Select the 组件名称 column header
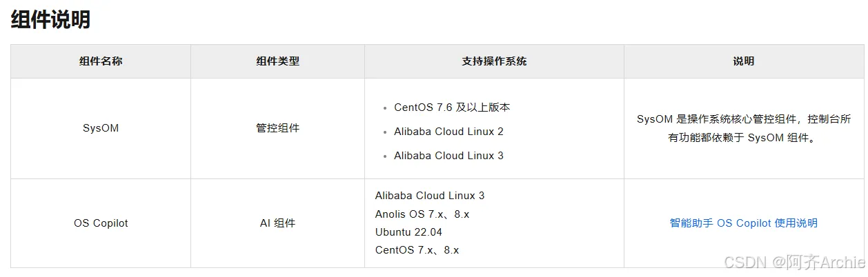868x277 pixels. [x=101, y=61]
